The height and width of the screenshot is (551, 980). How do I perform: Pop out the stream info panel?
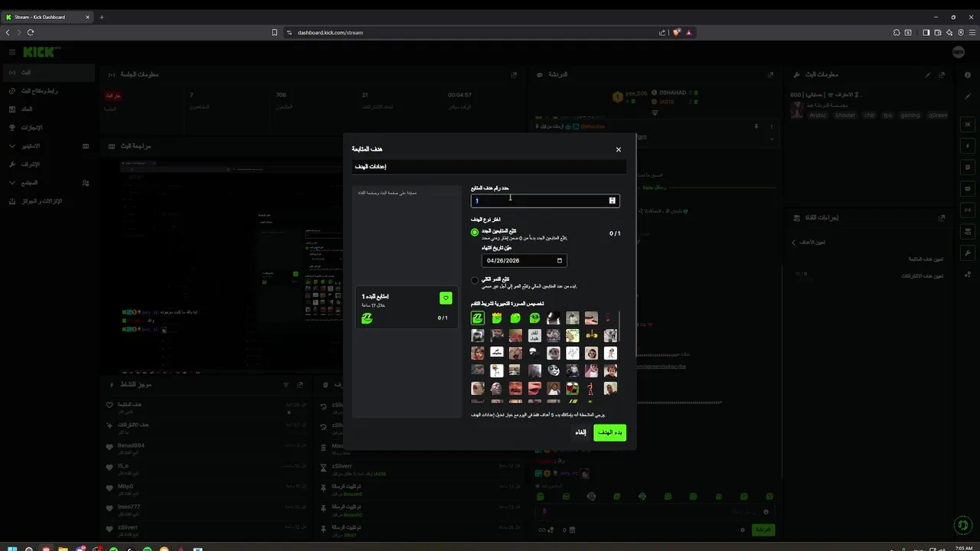[942, 74]
